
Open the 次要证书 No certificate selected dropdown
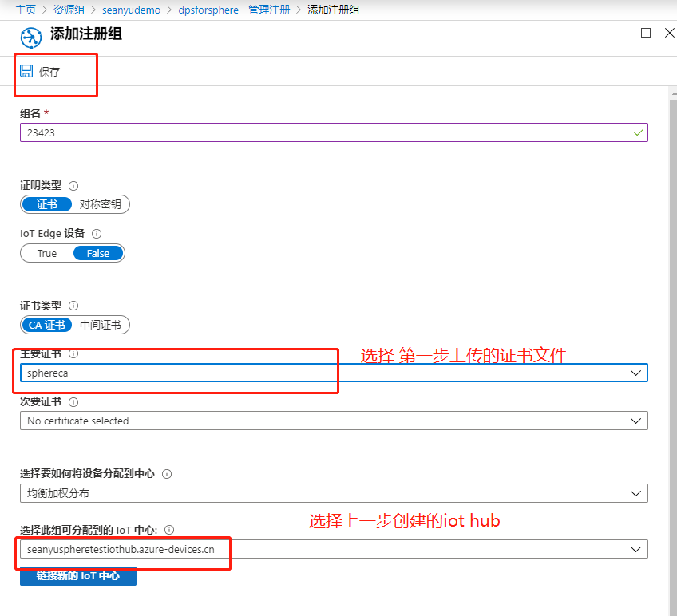(334, 421)
